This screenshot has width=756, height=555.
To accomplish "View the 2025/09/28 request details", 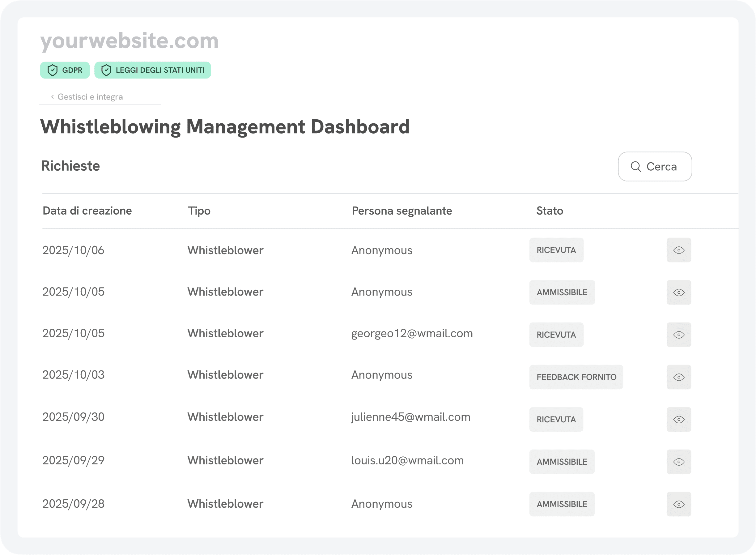I will (678, 504).
